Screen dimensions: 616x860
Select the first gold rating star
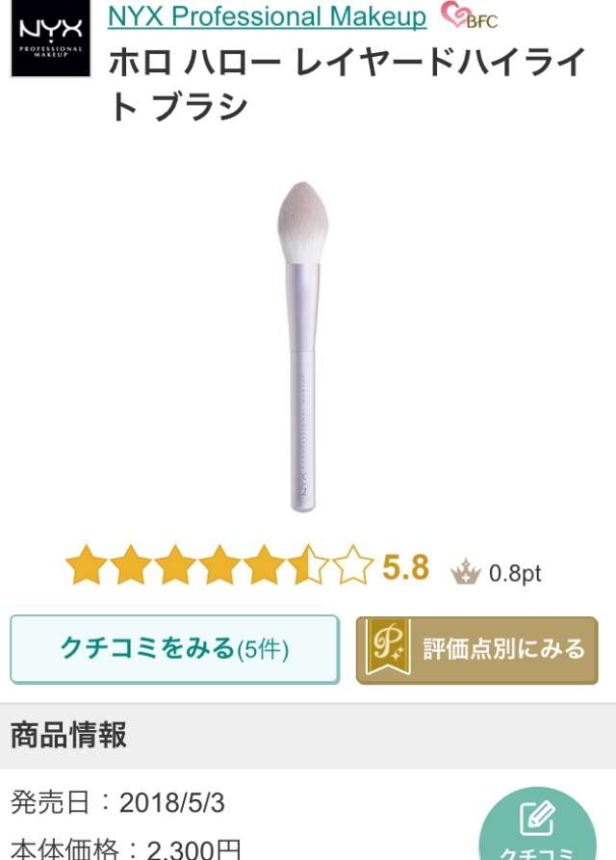86,565
